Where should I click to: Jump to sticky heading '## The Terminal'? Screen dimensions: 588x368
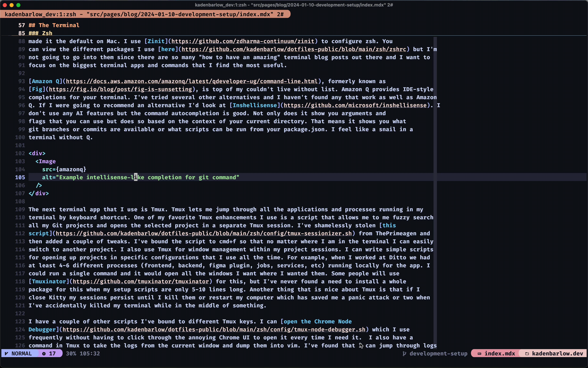[54, 25]
